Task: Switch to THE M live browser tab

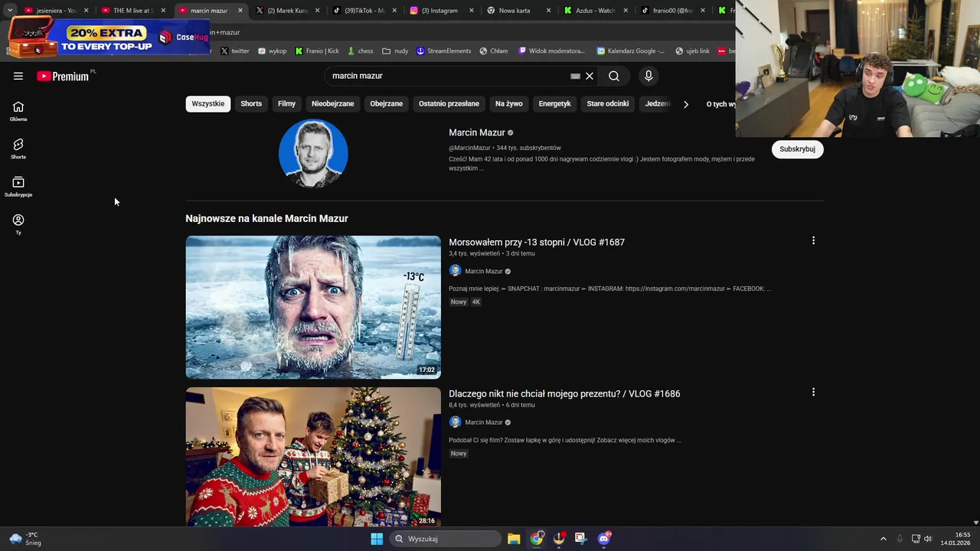Action: coord(132,11)
